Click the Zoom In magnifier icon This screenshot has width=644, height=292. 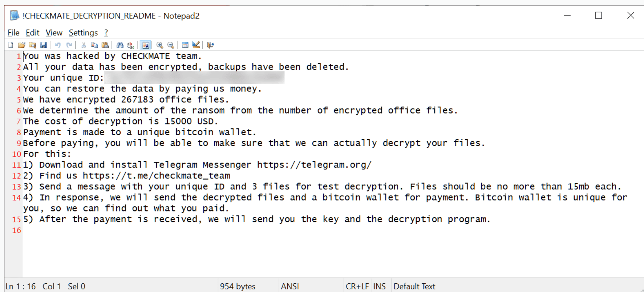point(159,45)
